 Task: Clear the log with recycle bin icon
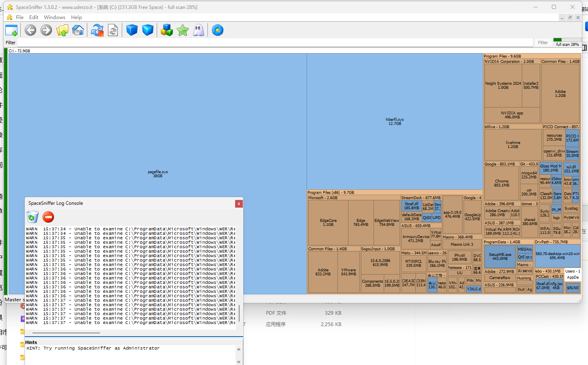tap(32, 217)
